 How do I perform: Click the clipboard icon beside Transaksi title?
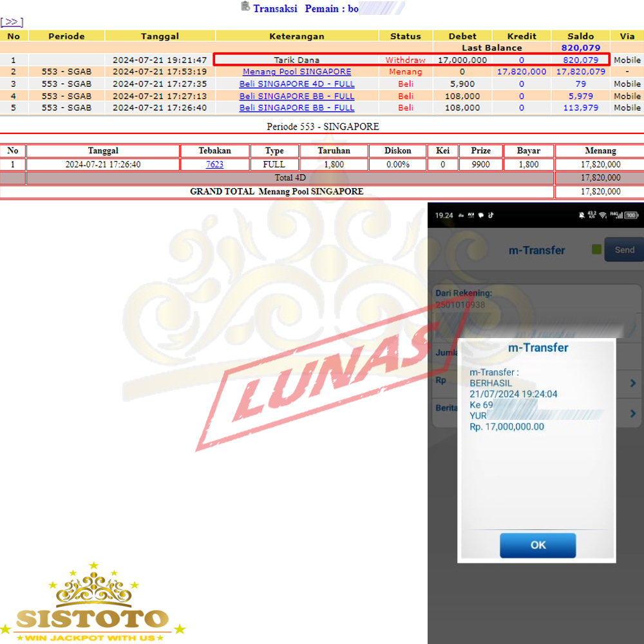point(245,6)
